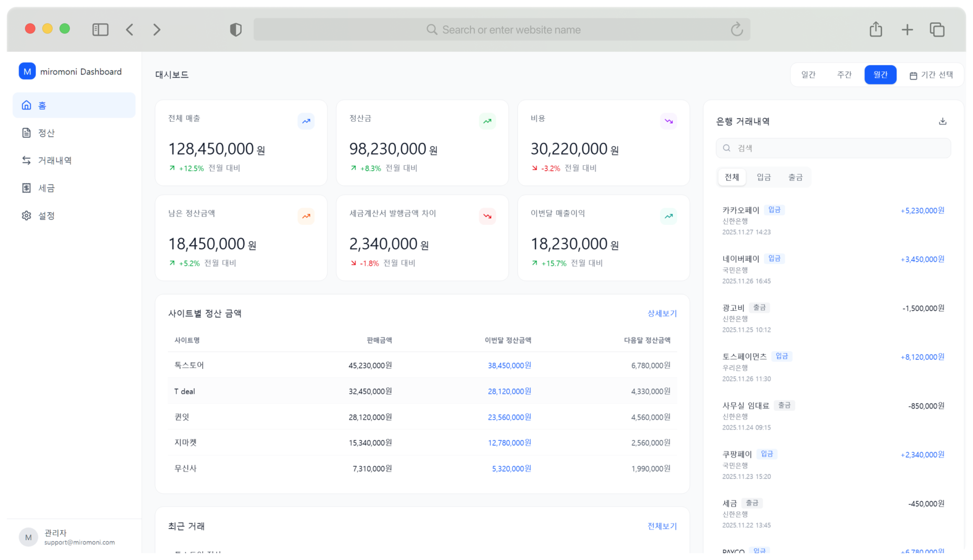The width and height of the screenshot is (973, 560).
Task: Open 설정 from the sidebar
Action: coord(46,216)
